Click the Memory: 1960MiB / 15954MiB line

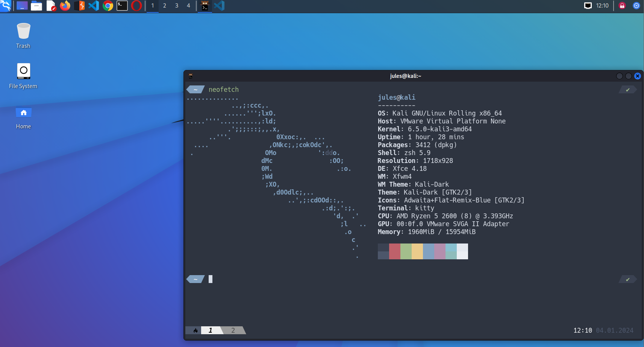click(x=427, y=232)
